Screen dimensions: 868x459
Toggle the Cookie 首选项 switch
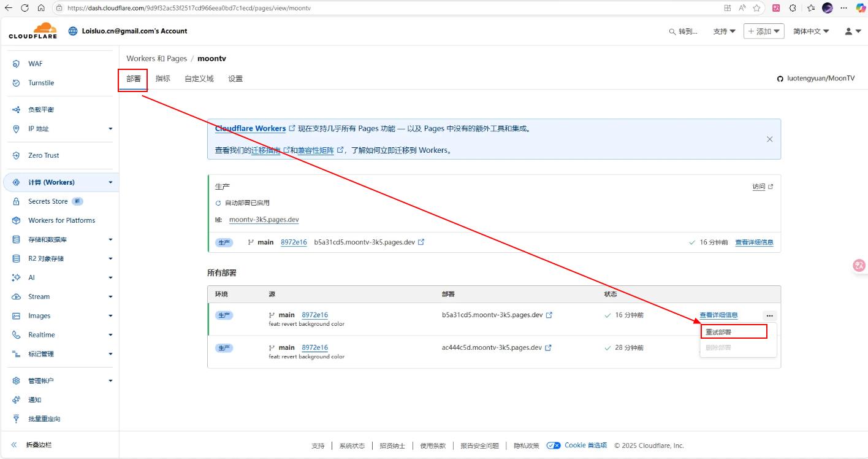pyautogui.click(x=554, y=445)
